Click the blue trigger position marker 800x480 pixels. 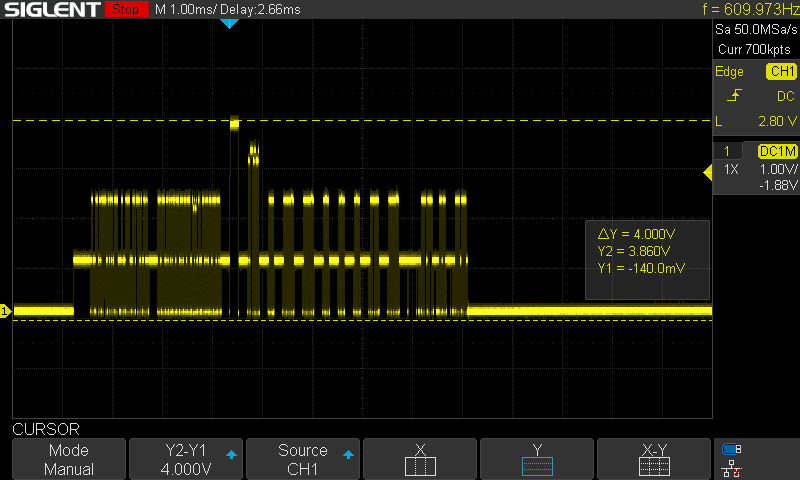pos(229,23)
